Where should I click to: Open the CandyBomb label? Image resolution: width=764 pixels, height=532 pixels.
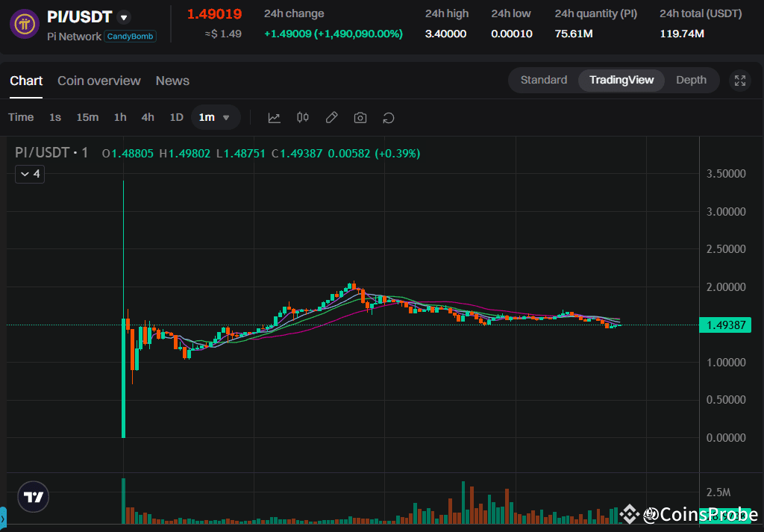pos(130,36)
